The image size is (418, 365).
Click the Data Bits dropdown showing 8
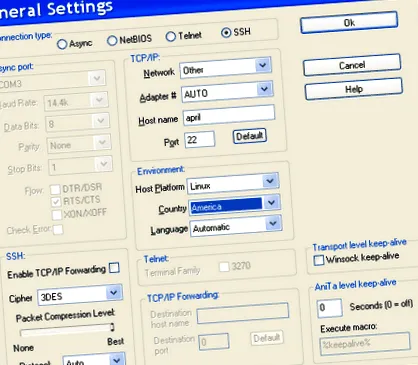pyautogui.click(x=77, y=123)
